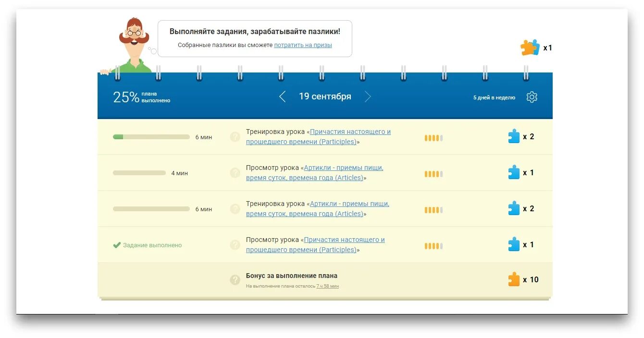Click difficulty indicator for Participles lesson viewing

tap(433, 246)
